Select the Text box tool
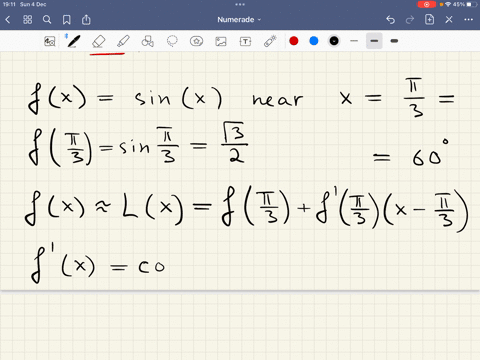Viewport: 480px width, 360px height. [245, 41]
